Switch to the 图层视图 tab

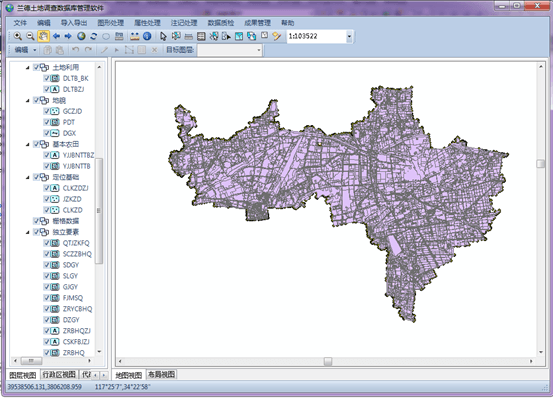coord(23,375)
